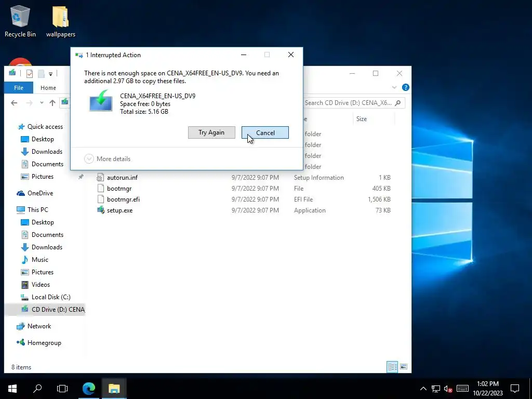Viewport: 532px width, 399px height.
Task: Click the File Explorer taskbar icon
Action: [x=114, y=389]
